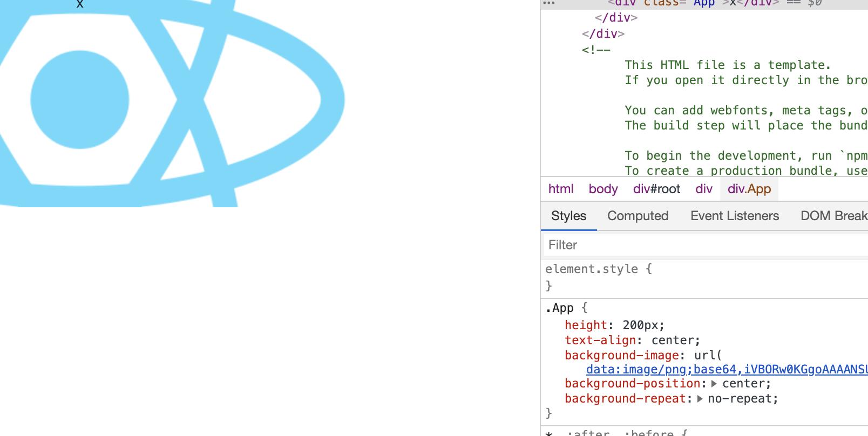
Task: Click the Filter styles input field
Action: click(702, 245)
